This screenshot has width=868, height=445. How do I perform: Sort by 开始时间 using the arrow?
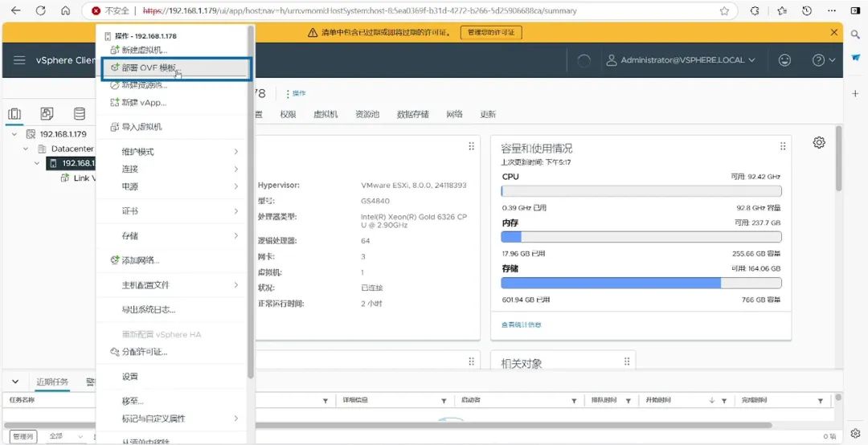[x=712, y=400]
